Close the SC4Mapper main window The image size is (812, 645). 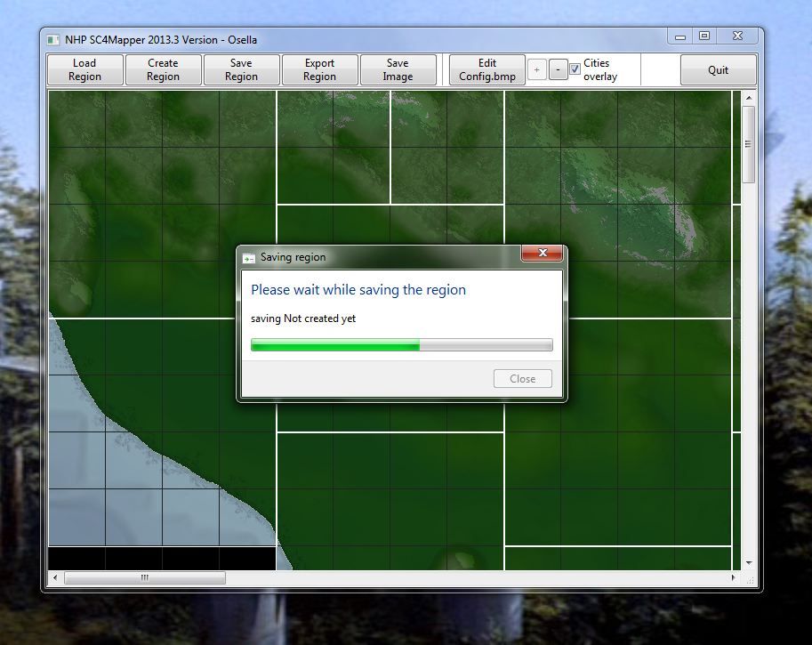738,36
